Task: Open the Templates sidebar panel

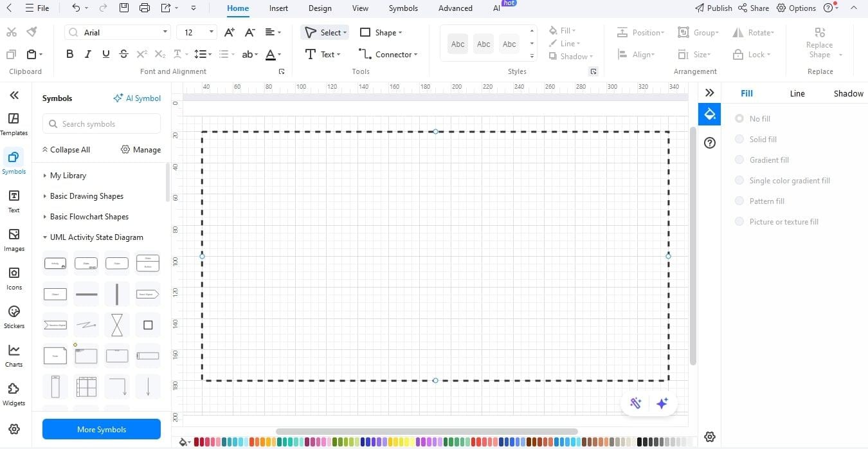Action: click(14, 124)
